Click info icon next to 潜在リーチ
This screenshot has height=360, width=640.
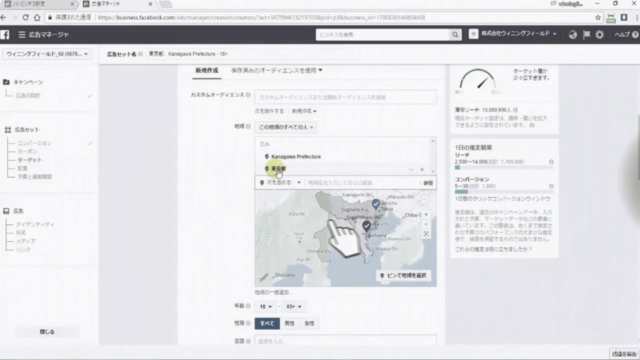(516, 110)
